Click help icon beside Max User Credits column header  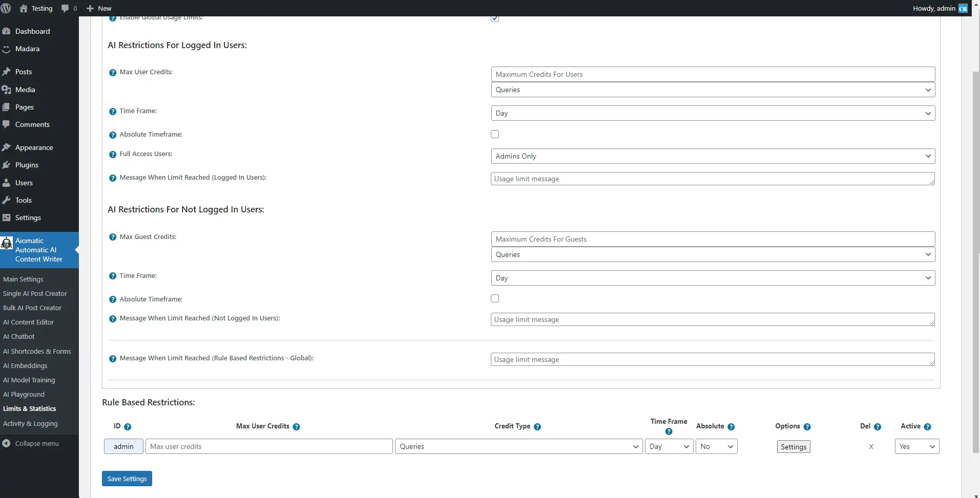(x=296, y=427)
